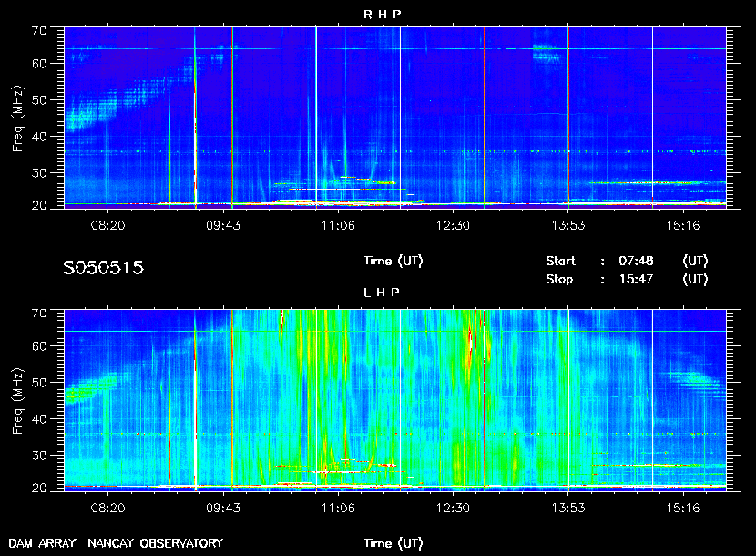Click Freq (MHz) axis label of LHP plot
Viewport: 756px width, 556px height.
click(18, 402)
